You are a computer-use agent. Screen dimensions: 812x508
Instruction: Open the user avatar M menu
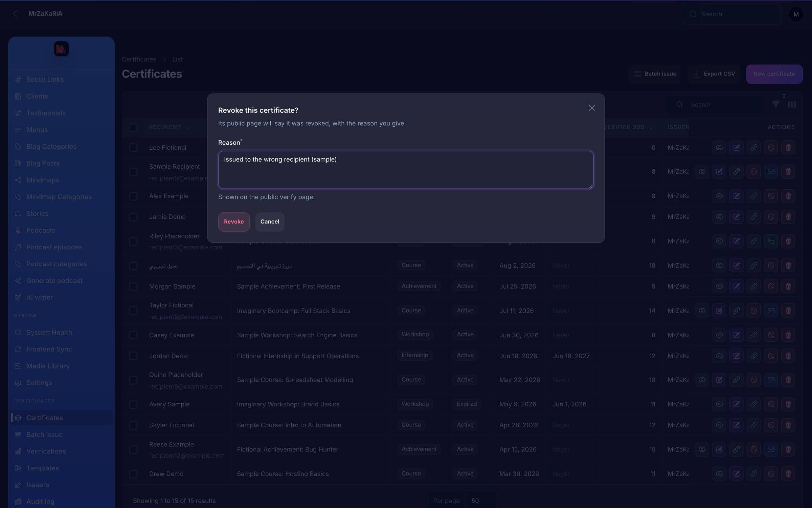pyautogui.click(x=796, y=14)
